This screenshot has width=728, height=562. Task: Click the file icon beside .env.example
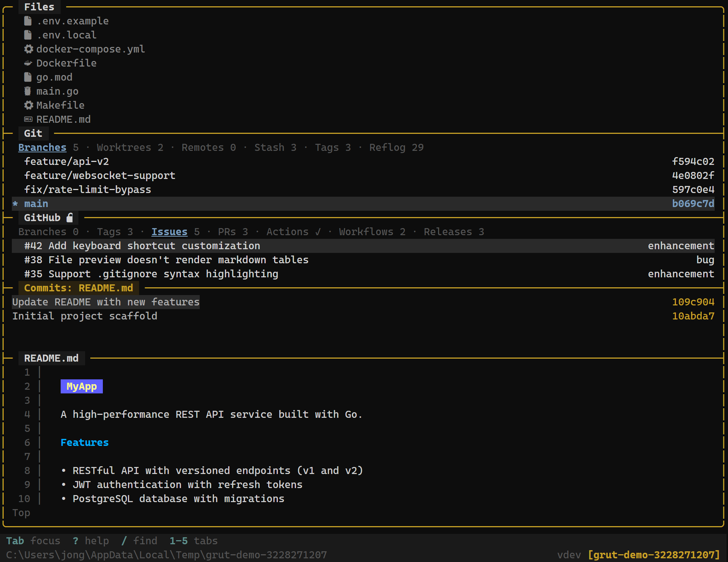[x=28, y=21]
